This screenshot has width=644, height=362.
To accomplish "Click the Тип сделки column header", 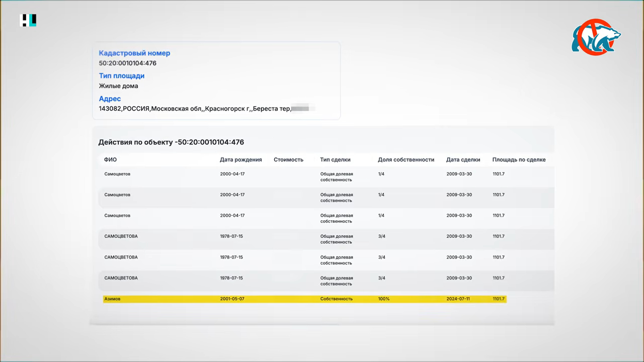I will (x=336, y=159).
